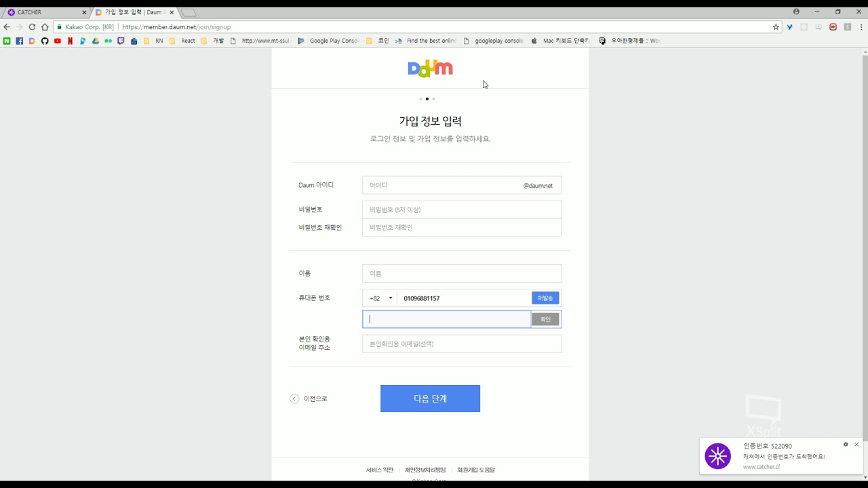Select the Daum signup tab
Image resolution: width=868 pixels, height=488 pixels.
pos(132,12)
